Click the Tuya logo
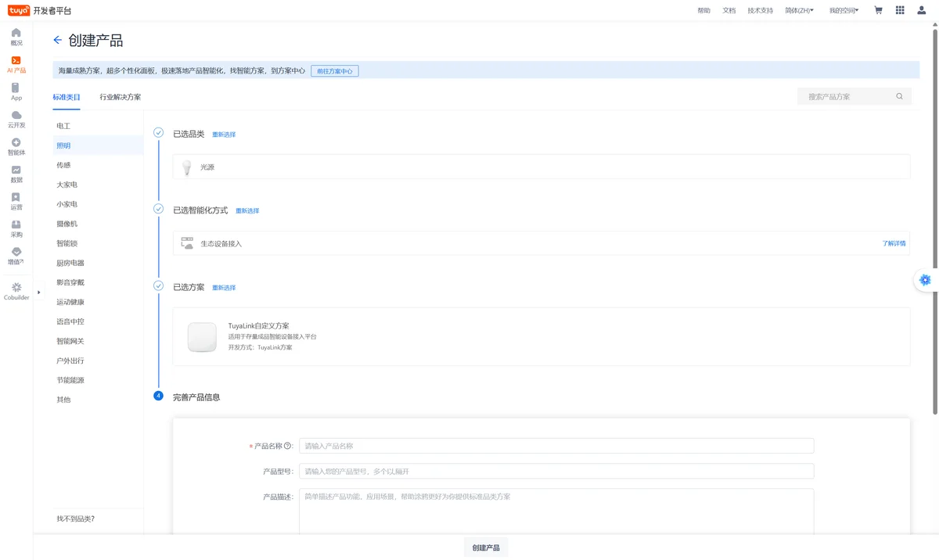The height and width of the screenshot is (560, 939). coord(19,10)
